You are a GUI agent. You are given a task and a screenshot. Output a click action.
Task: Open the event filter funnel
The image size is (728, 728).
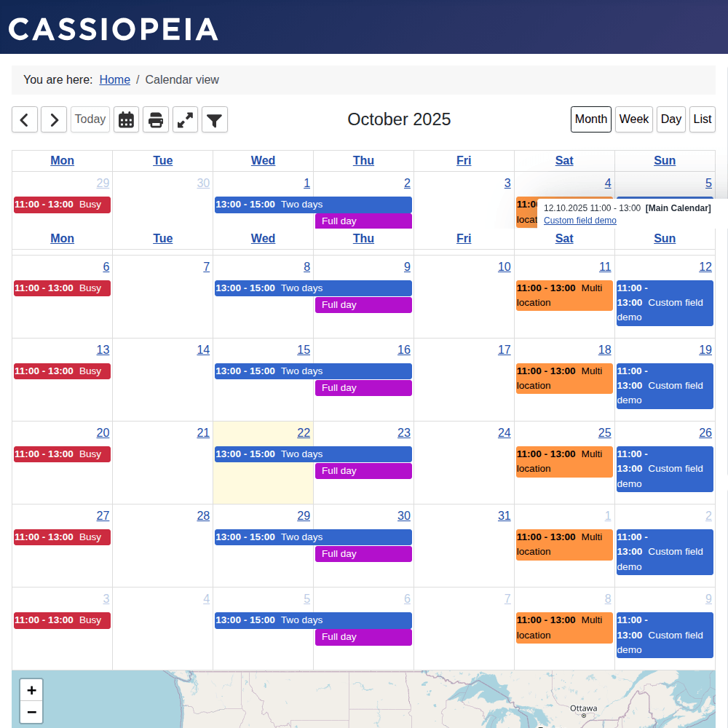tap(214, 119)
